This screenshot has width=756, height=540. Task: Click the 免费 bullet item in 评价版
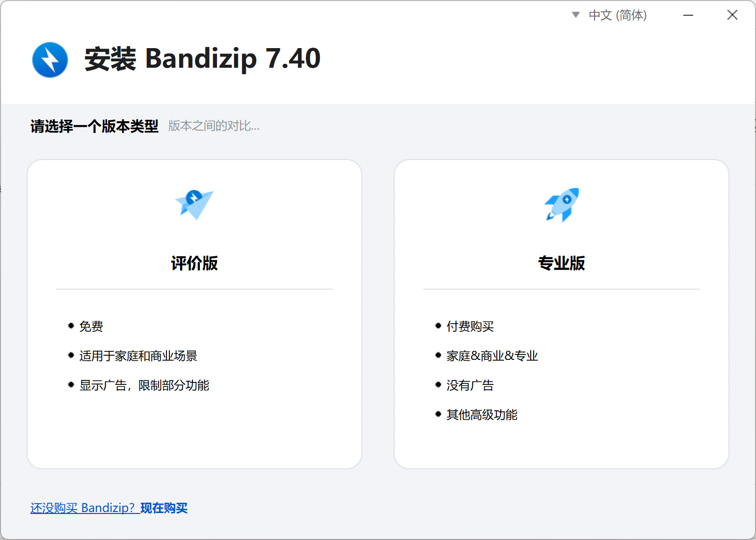[91, 326]
